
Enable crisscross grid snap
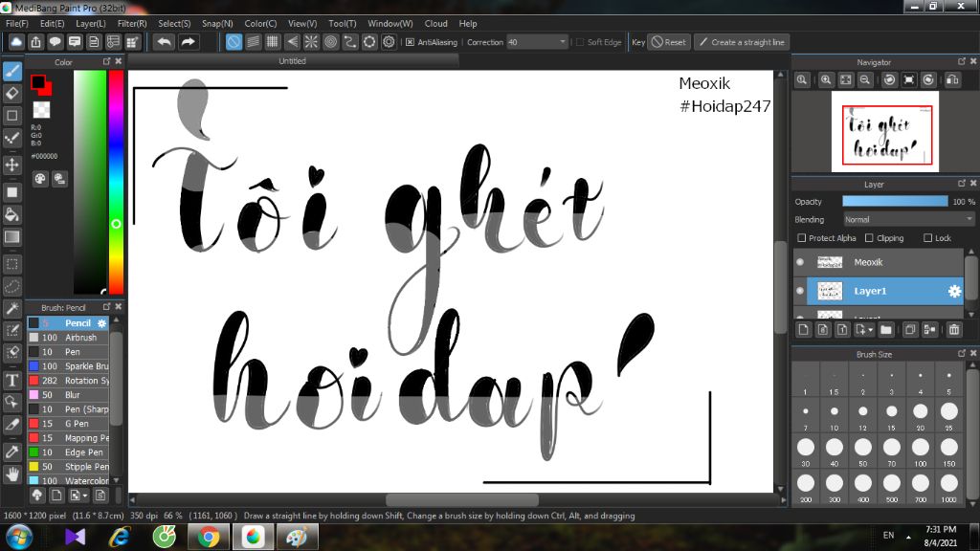point(272,42)
